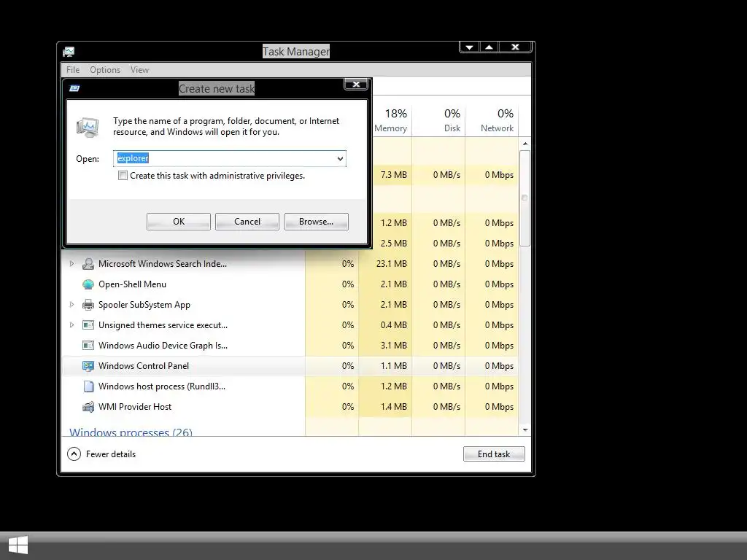Click the process list vertical scrollbar thumb
This screenshot has width=747, height=560.
point(525,198)
